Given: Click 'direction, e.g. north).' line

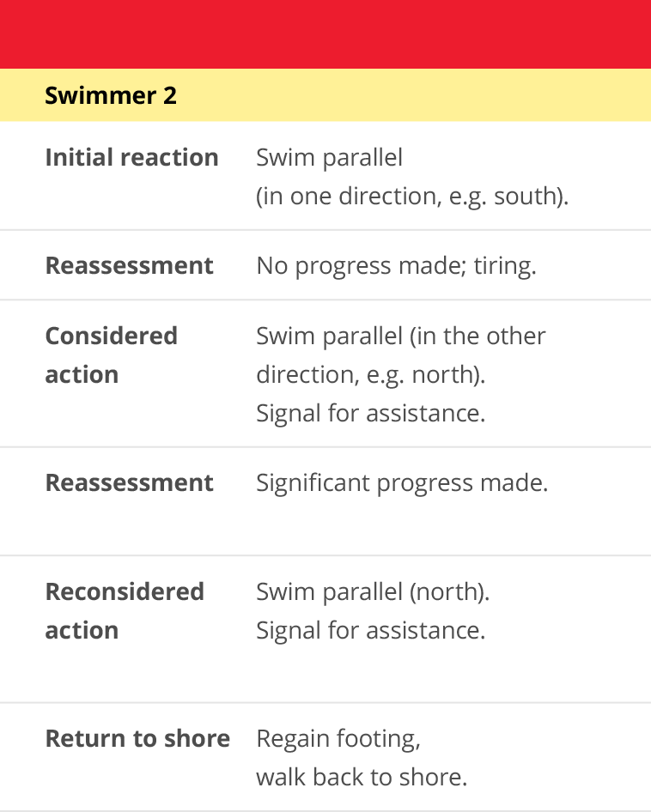Looking at the screenshot, I should (x=371, y=375).
